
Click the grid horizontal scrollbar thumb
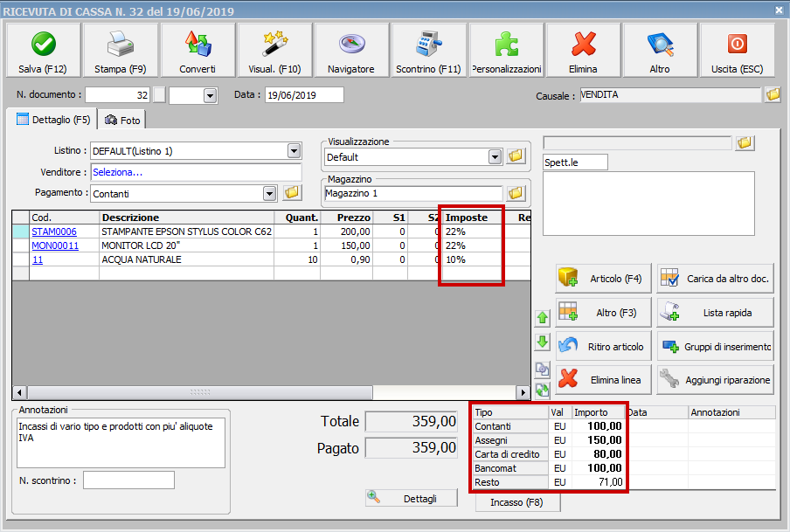(x=200, y=392)
